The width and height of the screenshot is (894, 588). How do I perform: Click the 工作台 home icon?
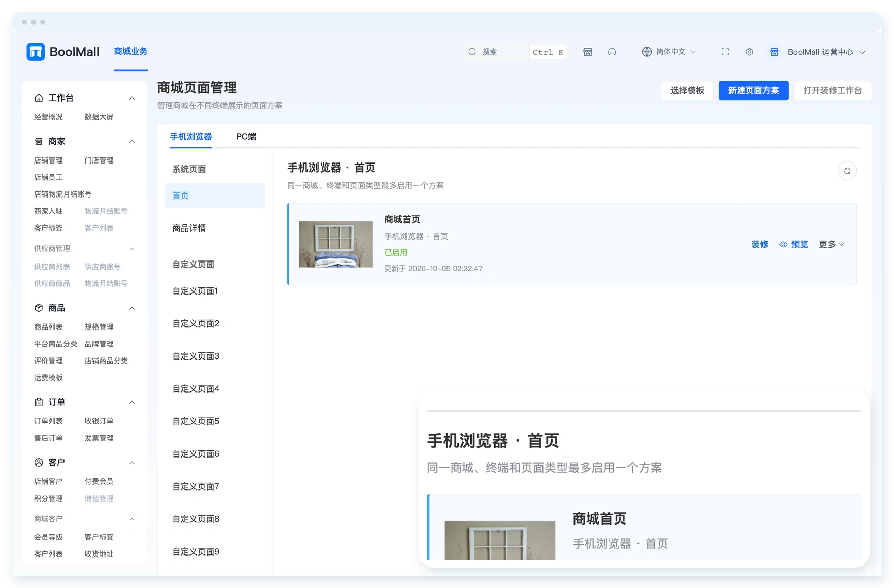[x=39, y=97]
